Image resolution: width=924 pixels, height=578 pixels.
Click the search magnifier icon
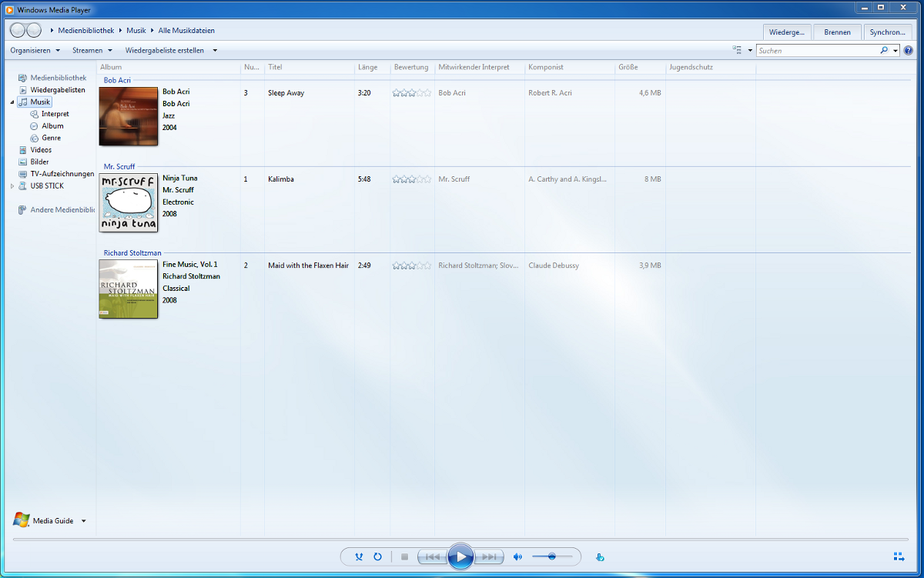pyautogui.click(x=884, y=50)
